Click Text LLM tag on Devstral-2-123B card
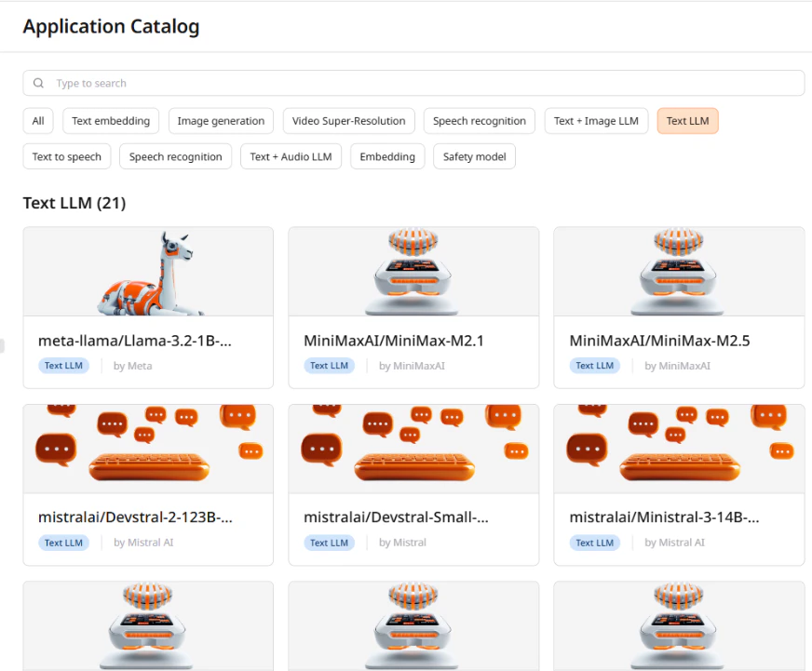 pos(63,543)
